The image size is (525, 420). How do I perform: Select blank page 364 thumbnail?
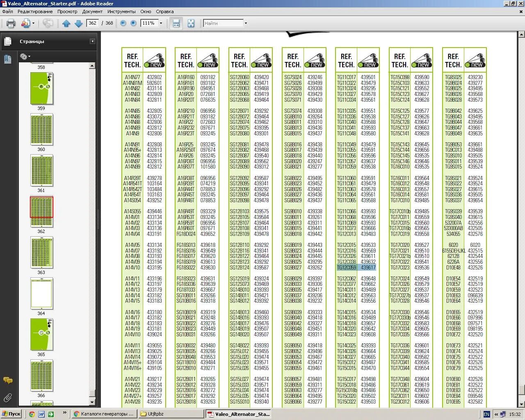pyautogui.click(x=41, y=293)
